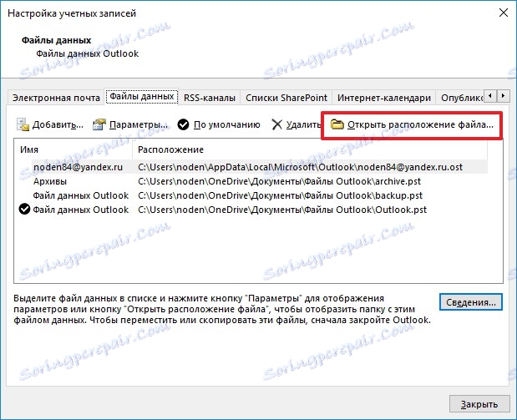Open the partially visible Опублико... tab
This screenshot has height=420, width=517.
click(x=461, y=98)
